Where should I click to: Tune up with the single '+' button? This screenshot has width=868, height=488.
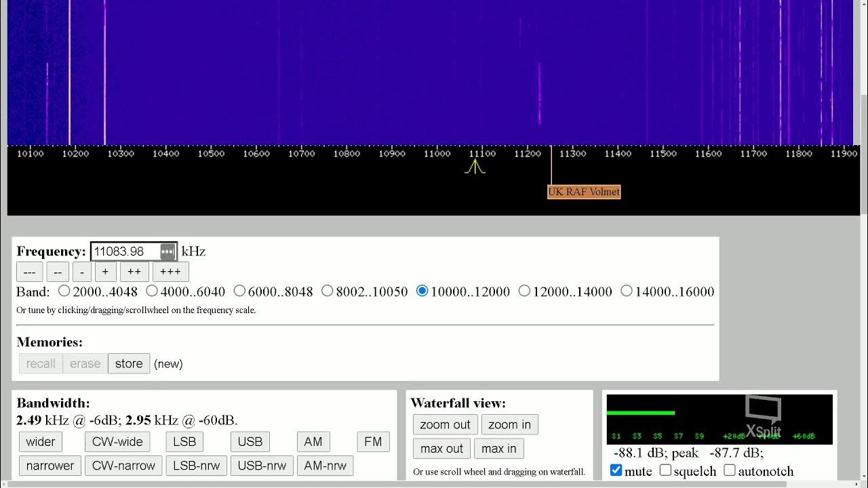pos(105,272)
